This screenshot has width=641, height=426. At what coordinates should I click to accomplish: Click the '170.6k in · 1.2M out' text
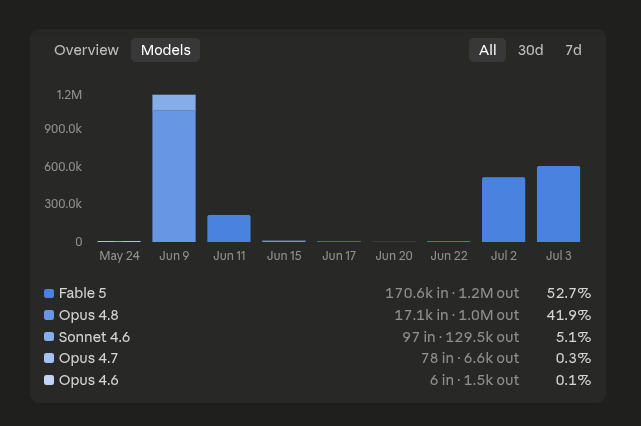pyautogui.click(x=452, y=294)
